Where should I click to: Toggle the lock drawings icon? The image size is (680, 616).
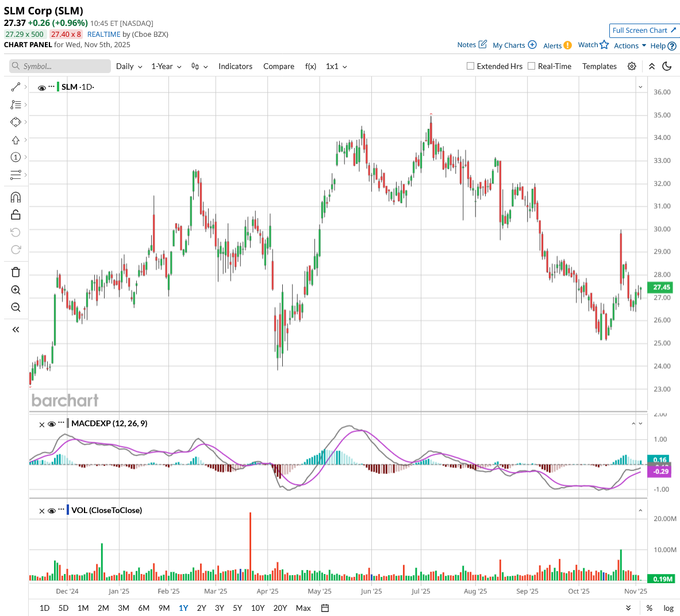click(16, 215)
